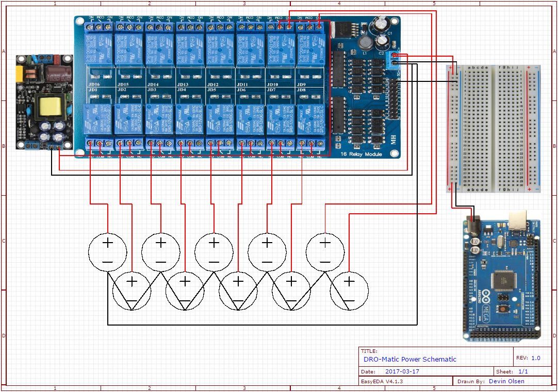Select inductor L1 on the relay board

click(x=366, y=43)
